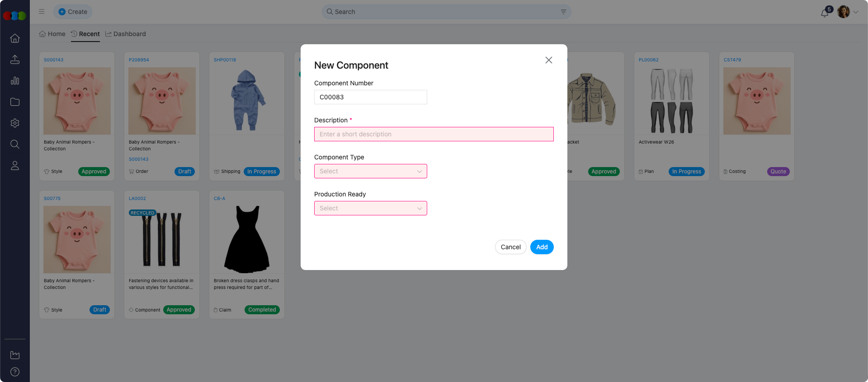Open the P208954 card link

(139, 60)
